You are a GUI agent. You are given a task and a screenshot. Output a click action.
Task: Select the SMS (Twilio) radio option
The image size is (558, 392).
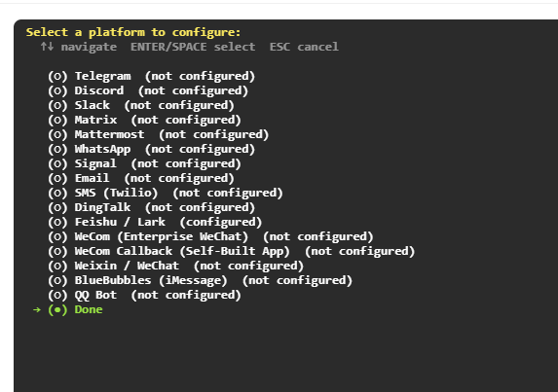(x=57, y=193)
